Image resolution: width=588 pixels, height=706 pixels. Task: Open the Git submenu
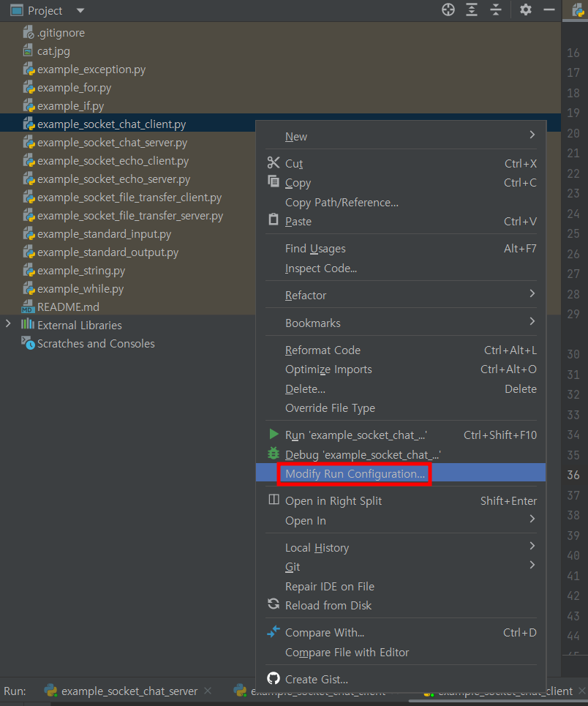[x=401, y=567]
